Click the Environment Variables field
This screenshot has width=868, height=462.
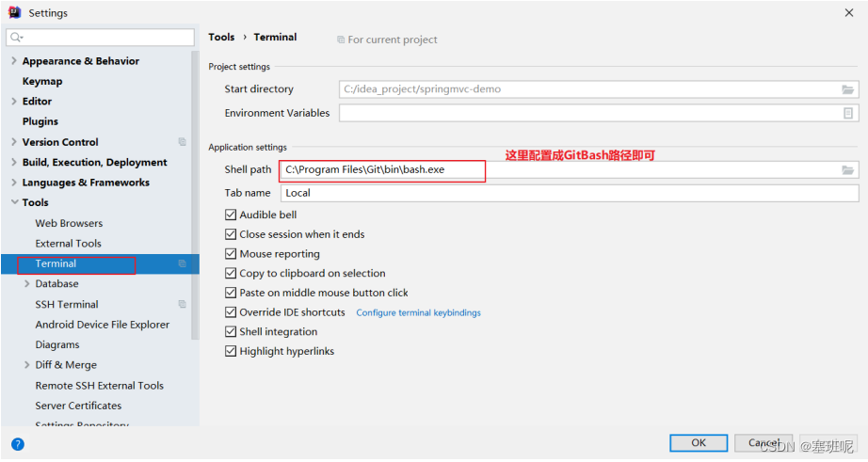[599, 113]
